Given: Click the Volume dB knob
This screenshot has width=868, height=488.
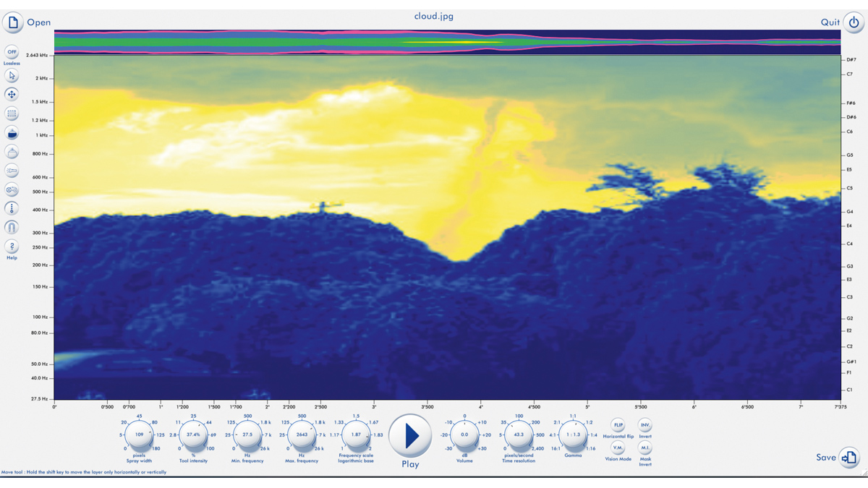Looking at the screenshot, I should click(x=464, y=435).
